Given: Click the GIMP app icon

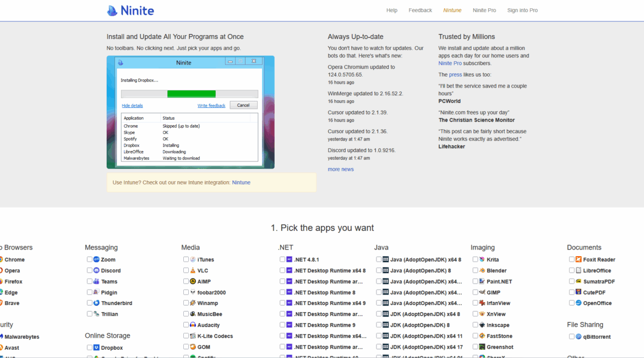Looking at the screenshot, I should (x=482, y=292).
